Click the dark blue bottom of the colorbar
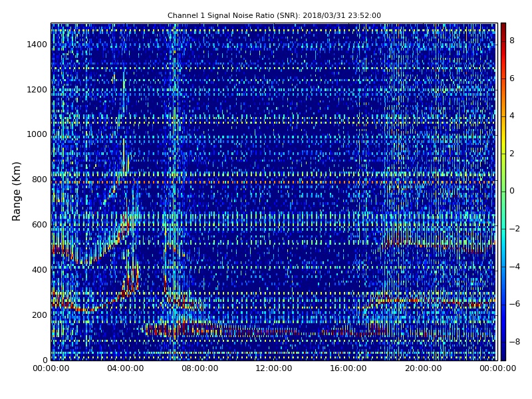Image resolution: width=532 pixels, height=399 pixels. 503,356
